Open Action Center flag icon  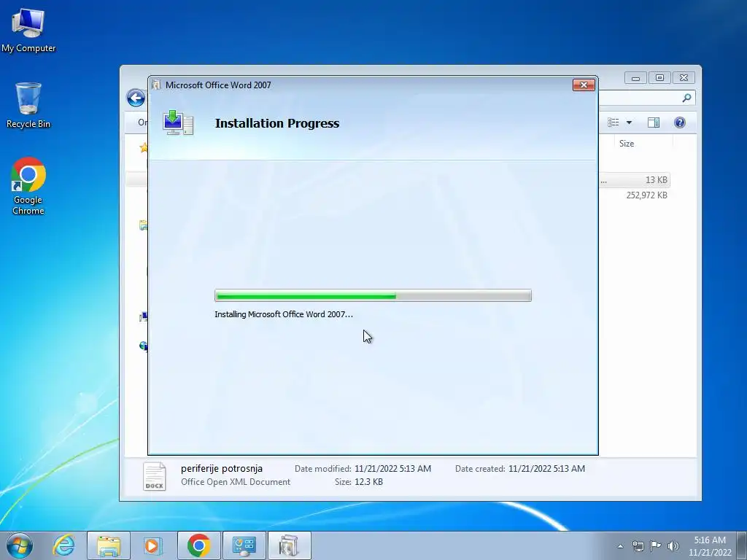[656, 546]
